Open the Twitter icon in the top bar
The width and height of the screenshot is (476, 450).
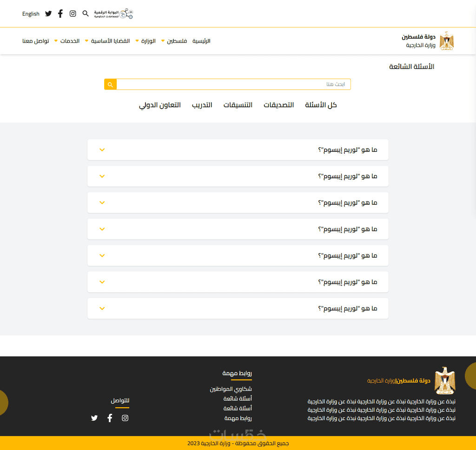pos(48,13)
